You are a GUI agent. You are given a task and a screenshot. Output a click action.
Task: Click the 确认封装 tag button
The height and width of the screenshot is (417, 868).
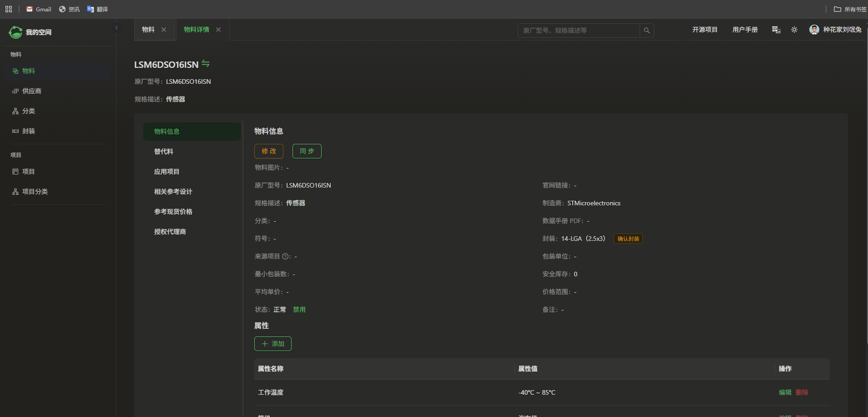pyautogui.click(x=628, y=239)
